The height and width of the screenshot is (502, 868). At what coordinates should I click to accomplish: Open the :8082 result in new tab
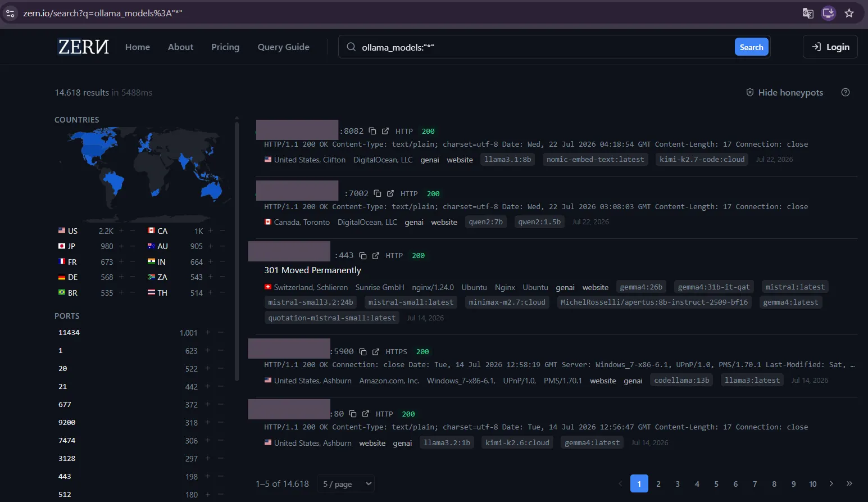click(x=385, y=131)
